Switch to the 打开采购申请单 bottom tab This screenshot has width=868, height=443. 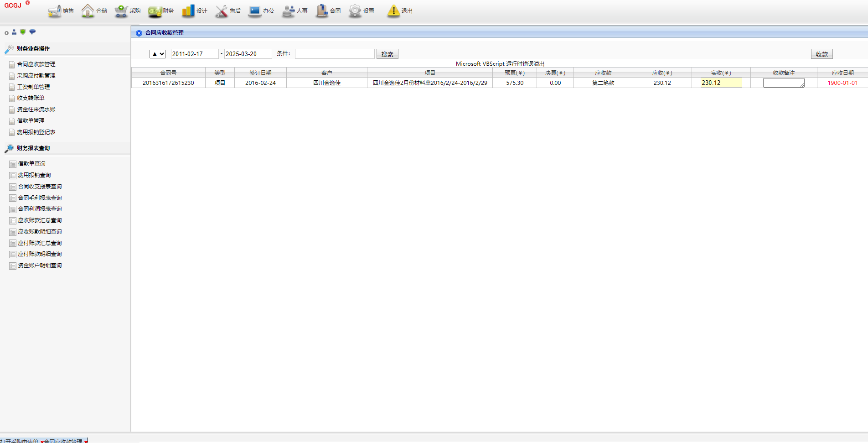coord(19,441)
